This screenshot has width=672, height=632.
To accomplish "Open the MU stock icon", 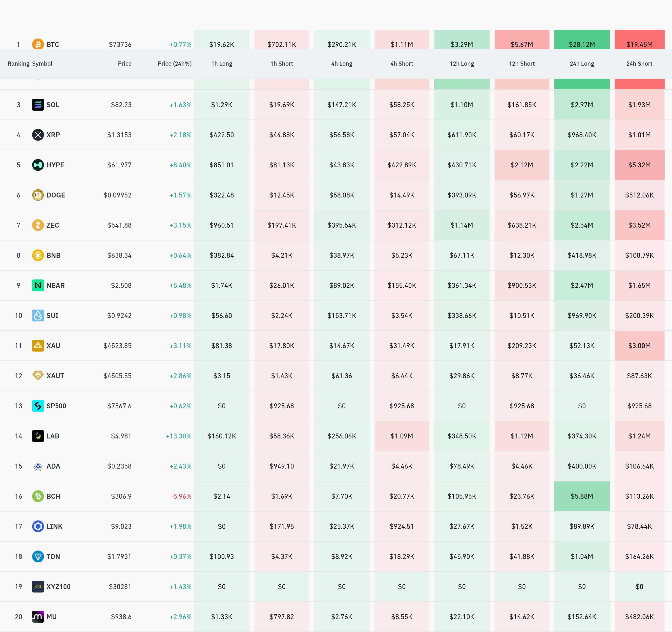I will (38, 616).
